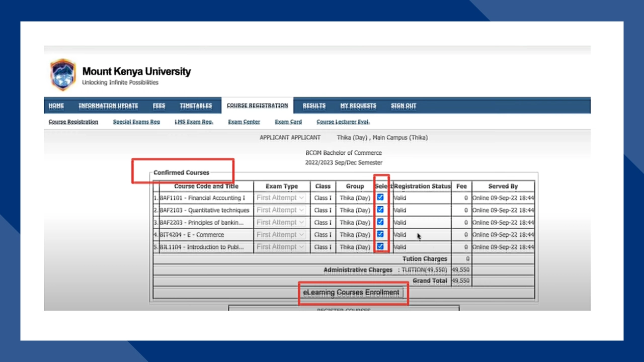644x362 pixels.
Task: Select the FEES menu item
Action: tap(159, 106)
